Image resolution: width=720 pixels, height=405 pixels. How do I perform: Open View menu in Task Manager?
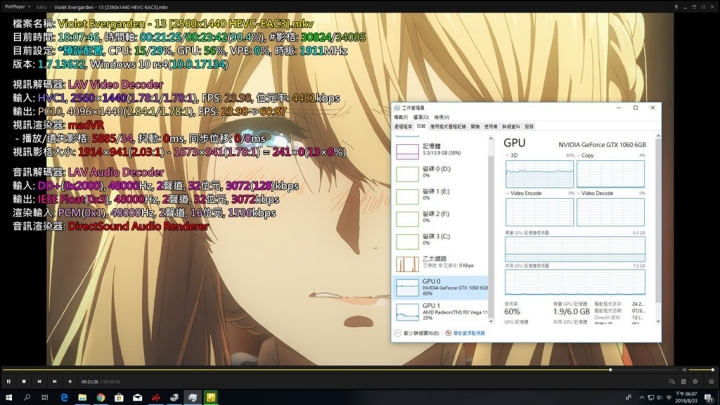point(441,117)
